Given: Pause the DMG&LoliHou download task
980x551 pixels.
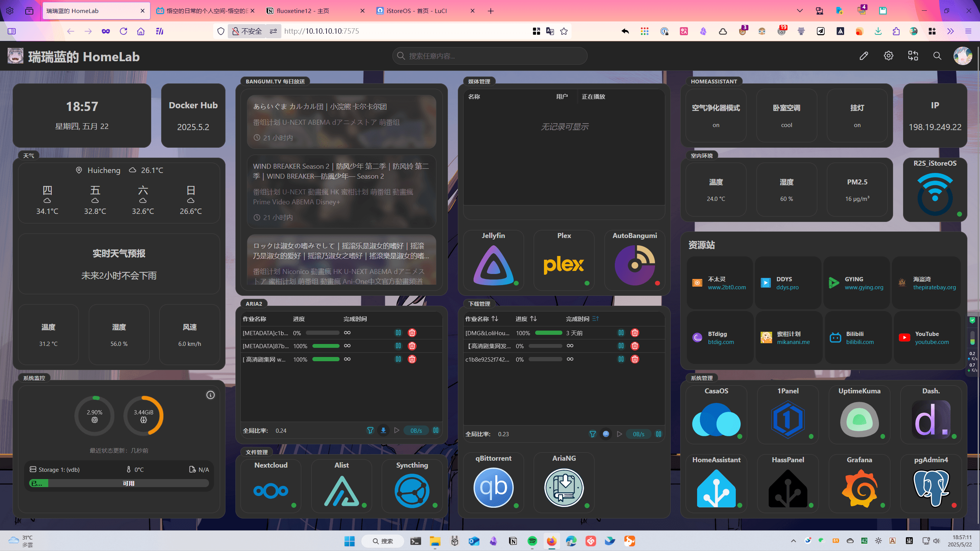Looking at the screenshot, I should [621, 333].
